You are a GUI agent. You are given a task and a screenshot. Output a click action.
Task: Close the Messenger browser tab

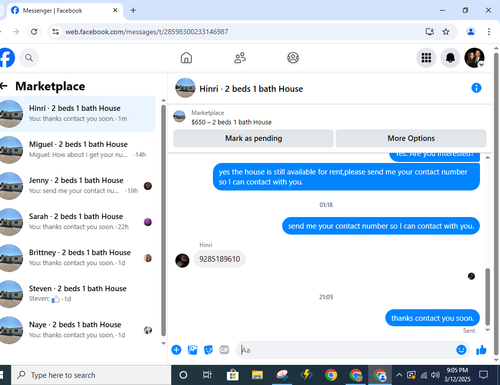[115, 10]
